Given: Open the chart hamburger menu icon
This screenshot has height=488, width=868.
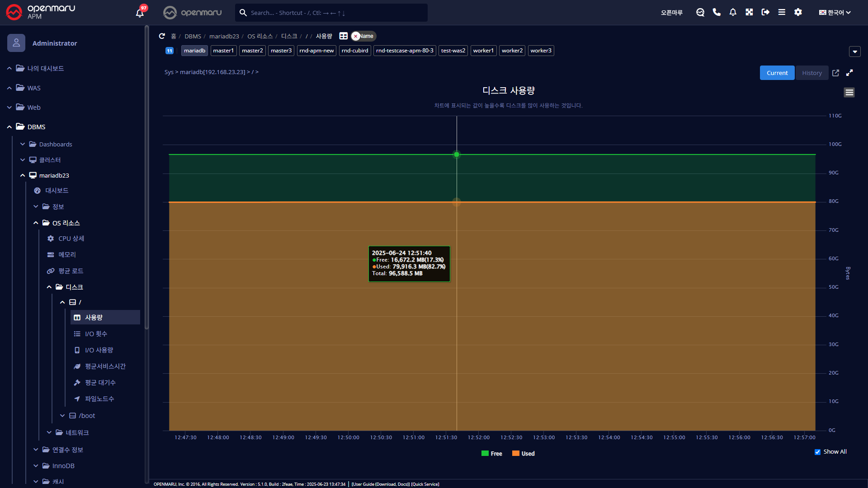Looking at the screenshot, I should 849,93.
